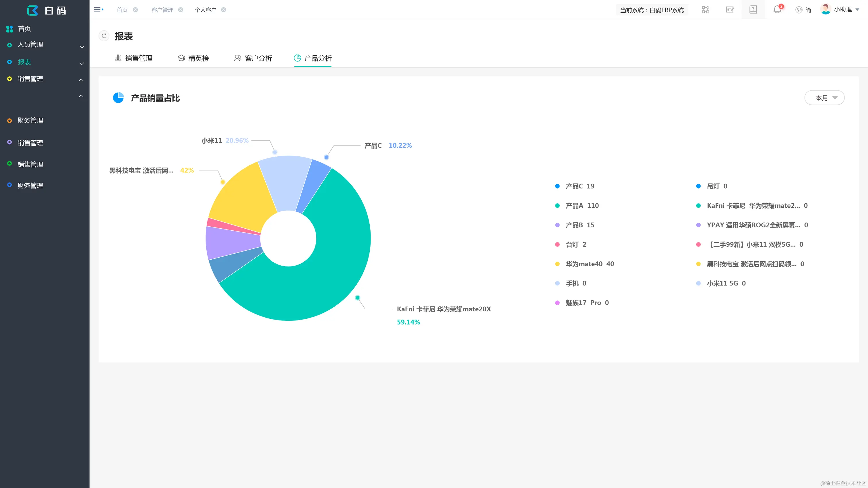Open the notification bell icon
868x488 pixels.
pos(777,9)
